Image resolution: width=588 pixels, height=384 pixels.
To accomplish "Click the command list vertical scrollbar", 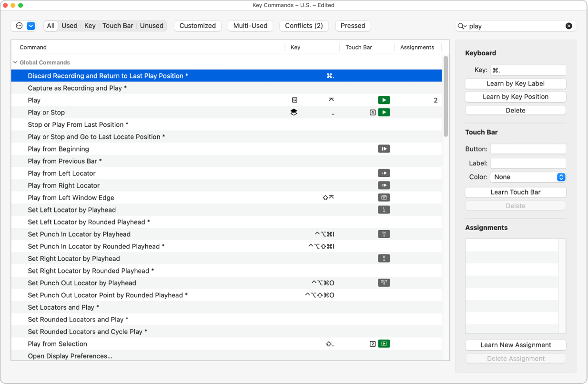I will (446, 96).
